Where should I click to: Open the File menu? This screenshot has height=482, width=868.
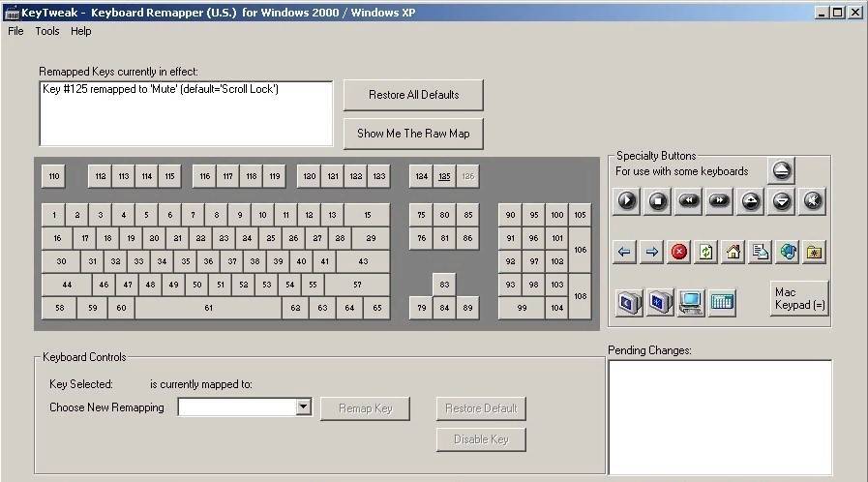[15, 31]
